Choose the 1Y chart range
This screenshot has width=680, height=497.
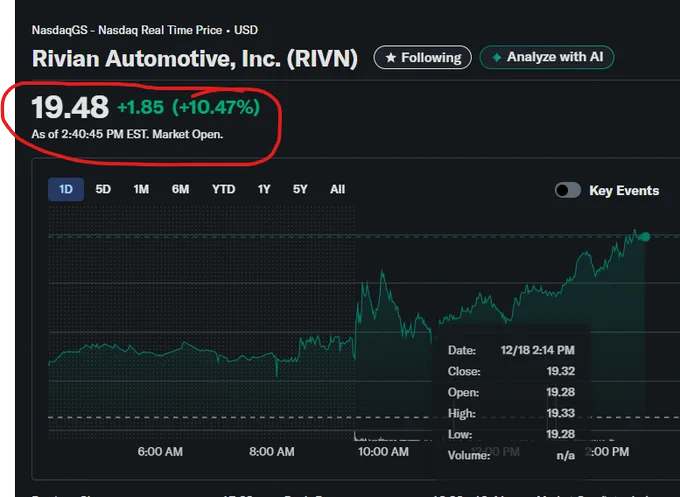tap(264, 190)
